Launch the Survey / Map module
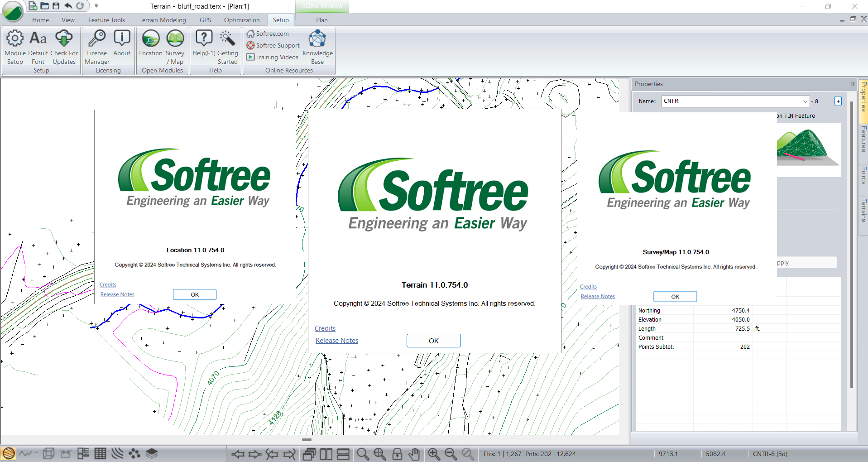868x462 pixels. [x=175, y=47]
